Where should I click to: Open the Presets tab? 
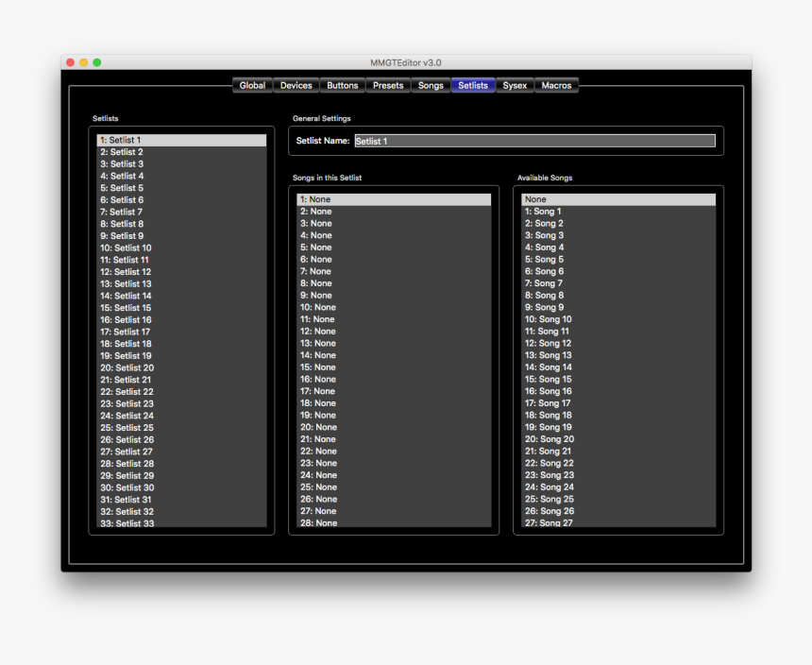pos(387,85)
